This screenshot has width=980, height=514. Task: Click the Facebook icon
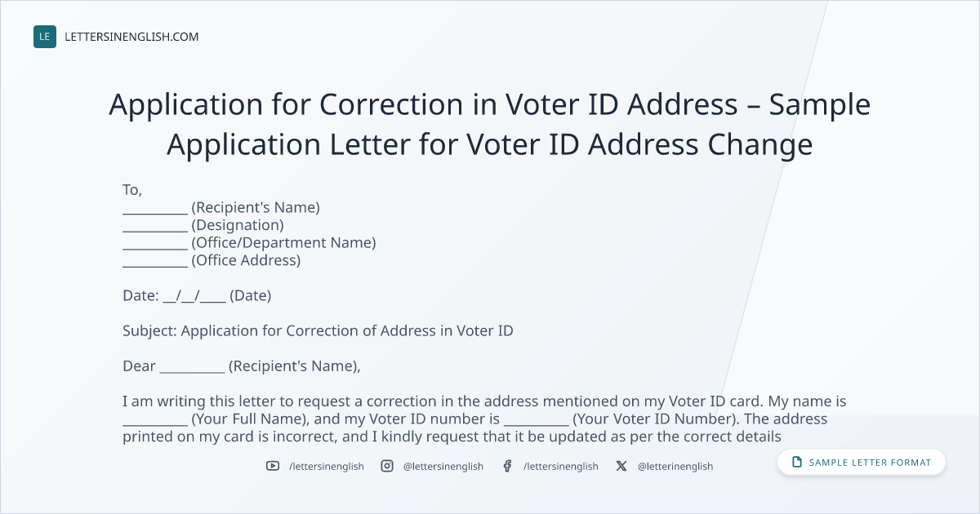tap(507, 466)
